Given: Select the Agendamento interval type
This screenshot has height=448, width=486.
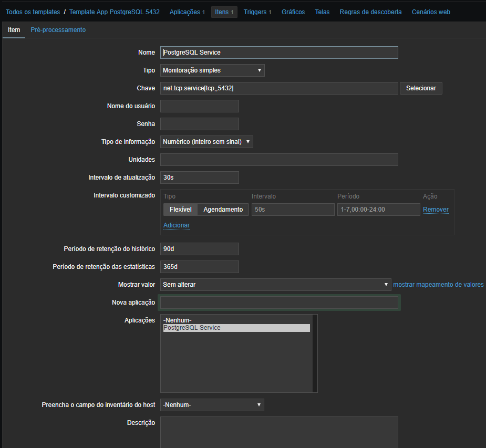Looking at the screenshot, I should (x=223, y=210).
